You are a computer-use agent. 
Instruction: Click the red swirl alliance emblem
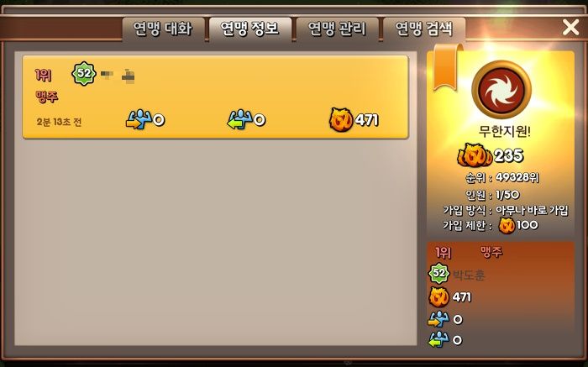click(x=501, y=90)
